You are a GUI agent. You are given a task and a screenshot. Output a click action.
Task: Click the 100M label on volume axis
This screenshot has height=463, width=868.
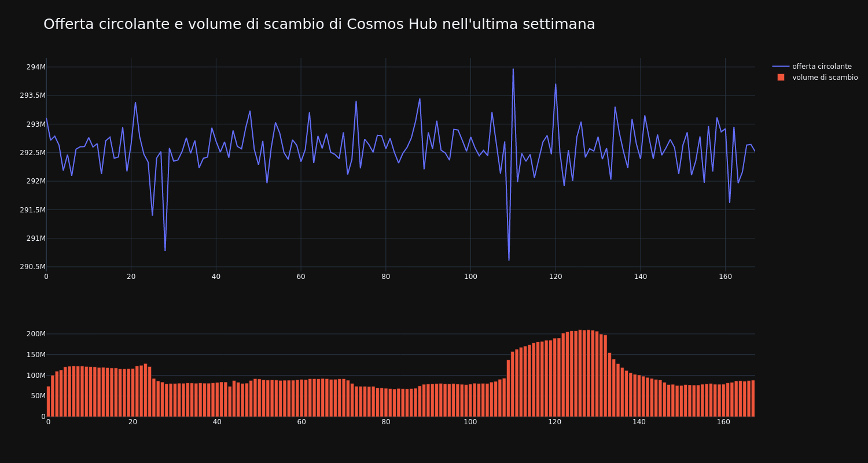point(36,375)
